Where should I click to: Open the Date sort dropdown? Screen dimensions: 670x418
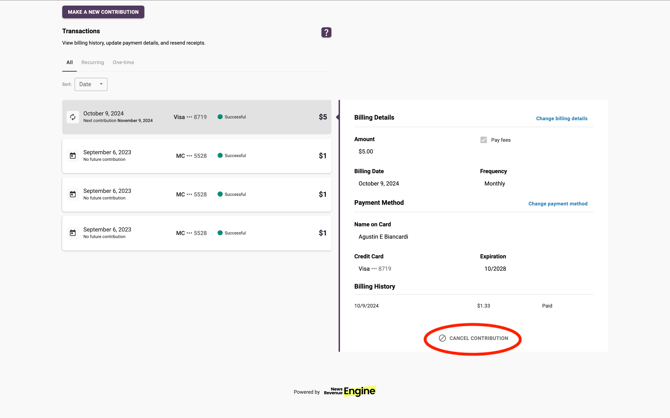pyautogui.click(x=91, y=84)
